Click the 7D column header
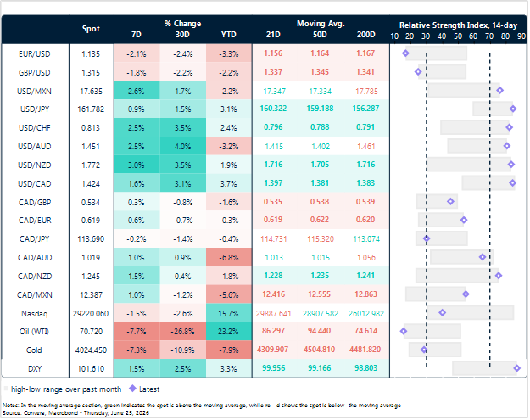This screenshot has height=420, width=530. (137, 35)
